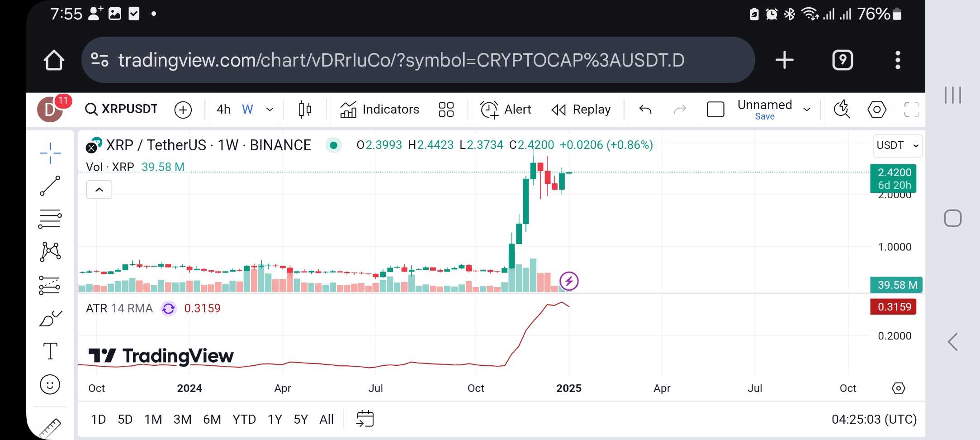Open browser home page
This screenshot has width=980, height=440.
pyautogui.click(x=54, y=60)
